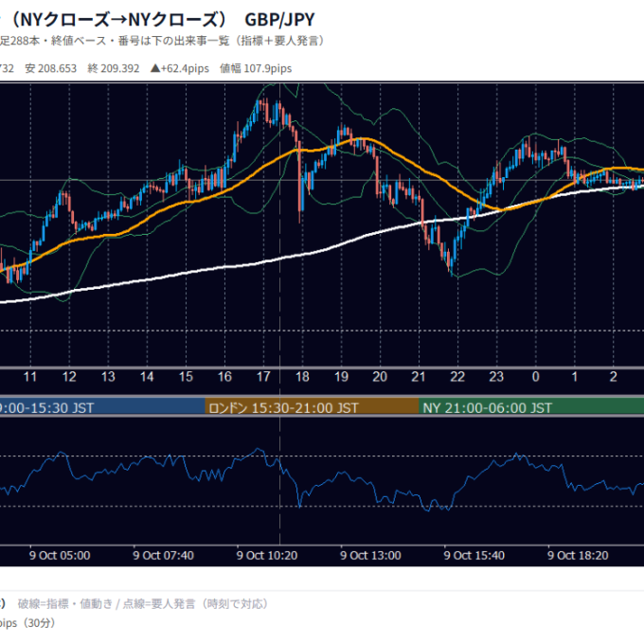Click the 9 Oct 18:20 time label

[578, 556]
